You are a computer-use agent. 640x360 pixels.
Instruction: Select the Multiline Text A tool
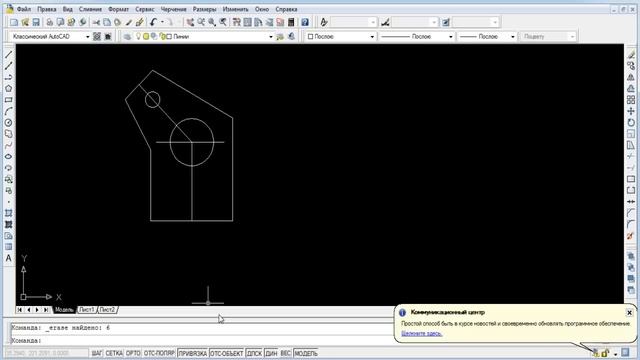coord(8,258)
